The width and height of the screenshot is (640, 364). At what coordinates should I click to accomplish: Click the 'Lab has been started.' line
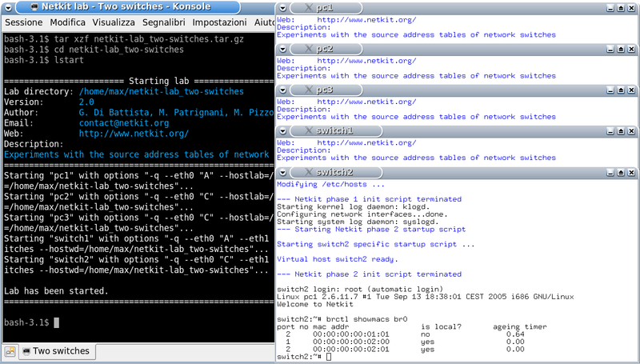[x=56, y=291]
